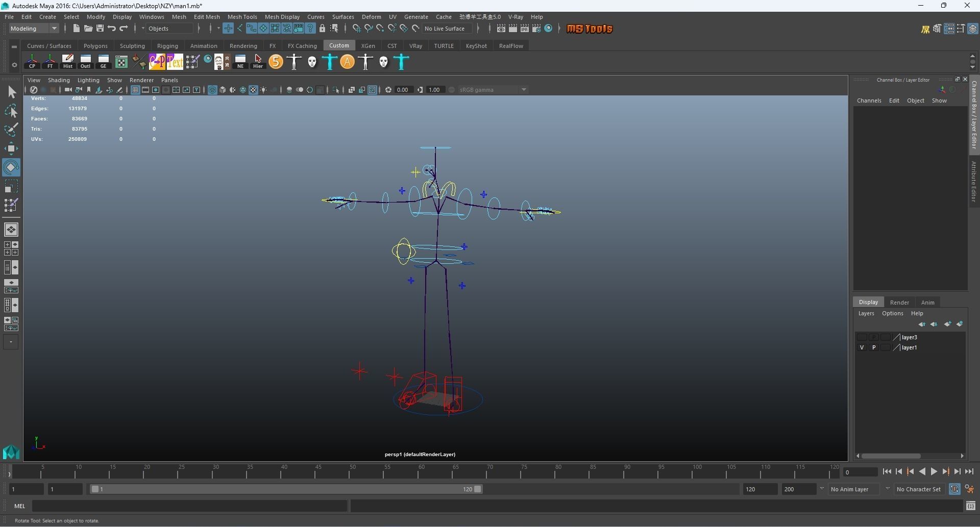Toggle layer1 playback P box

(x=874, y=347)
